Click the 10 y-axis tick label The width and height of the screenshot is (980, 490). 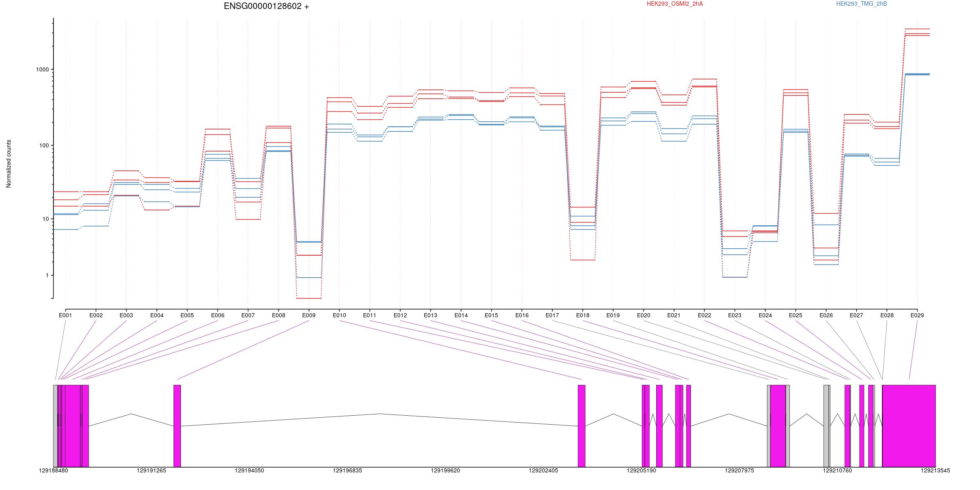[46, 219]
